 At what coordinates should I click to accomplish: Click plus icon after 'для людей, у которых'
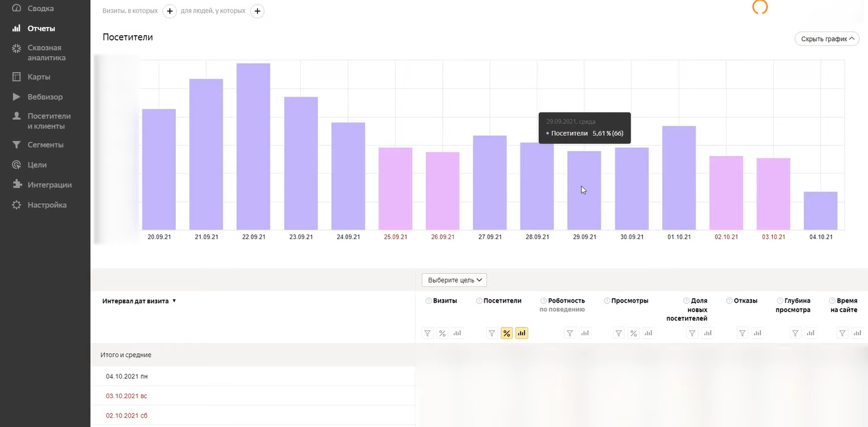tap(257, 11)
